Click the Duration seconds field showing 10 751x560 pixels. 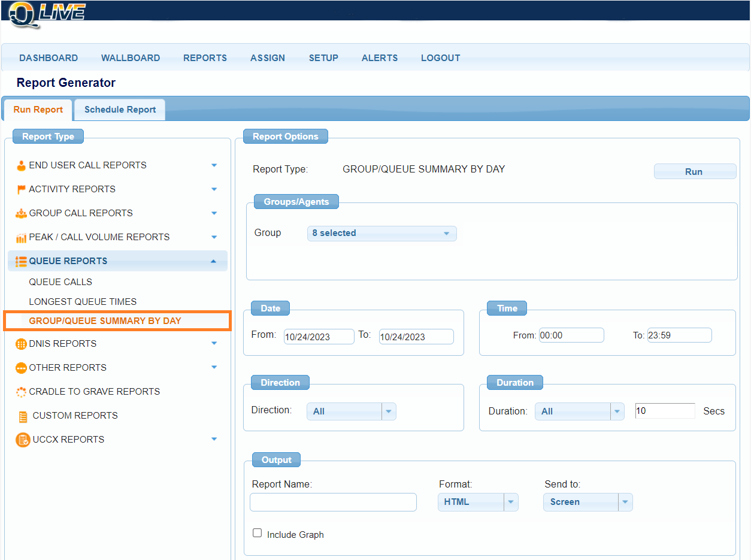pos(665,411)
